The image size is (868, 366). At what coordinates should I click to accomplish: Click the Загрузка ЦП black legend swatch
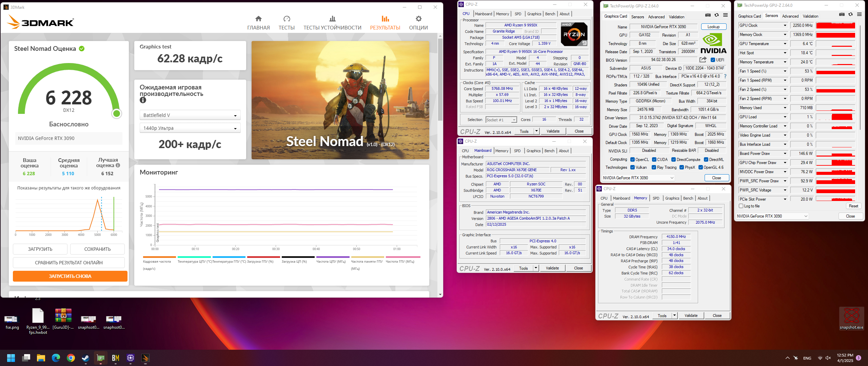[298, 257]
